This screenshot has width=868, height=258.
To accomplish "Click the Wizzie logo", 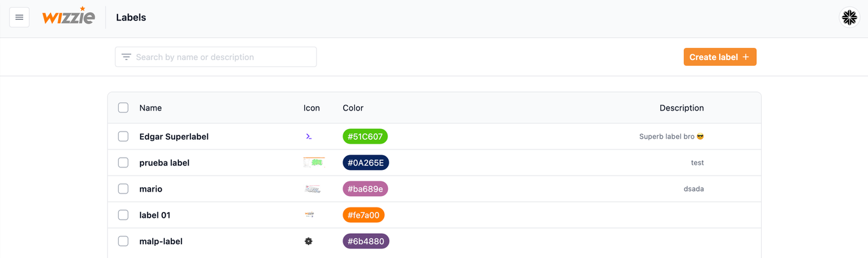I will [x=68, y=17].
